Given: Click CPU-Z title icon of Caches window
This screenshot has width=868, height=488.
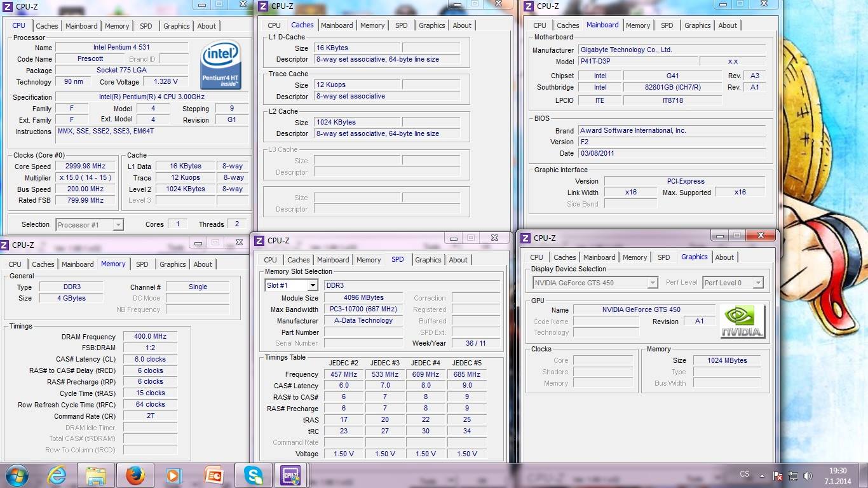Looking at the screenshot, I should click(264, 6).
